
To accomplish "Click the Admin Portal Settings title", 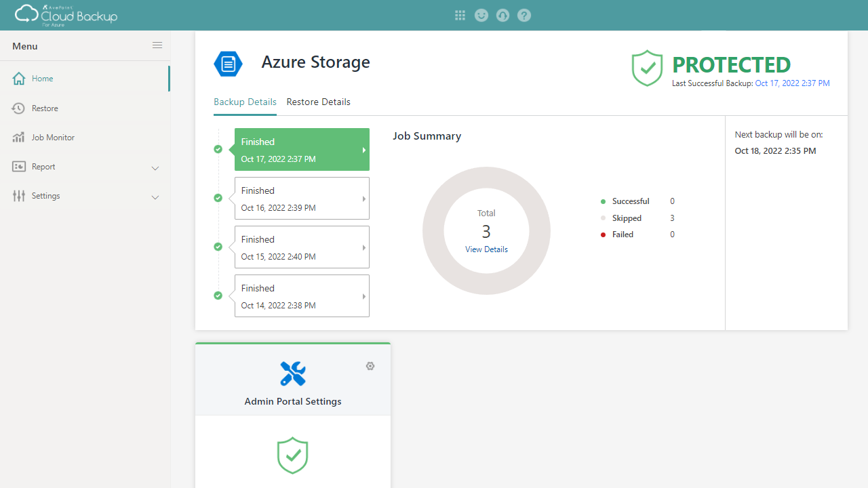I will coord(293,401).
